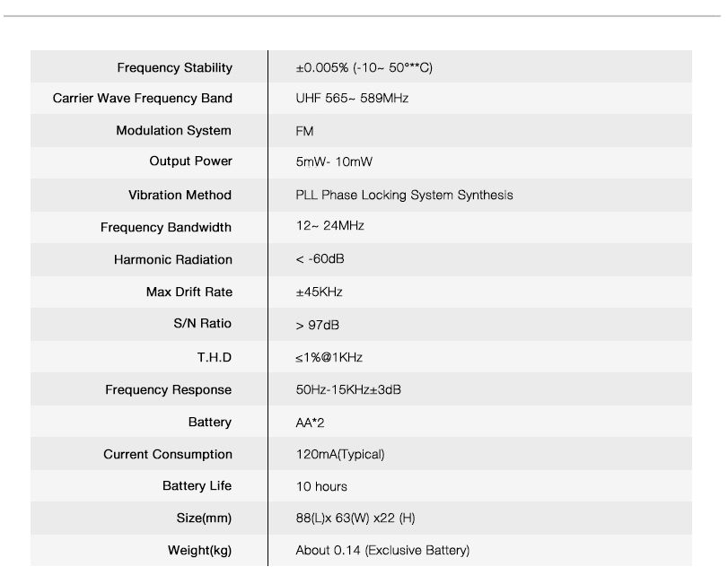
Task: Select the 50Hz-15KHz±3dB frequency response value
Action: tap(348, 390)
